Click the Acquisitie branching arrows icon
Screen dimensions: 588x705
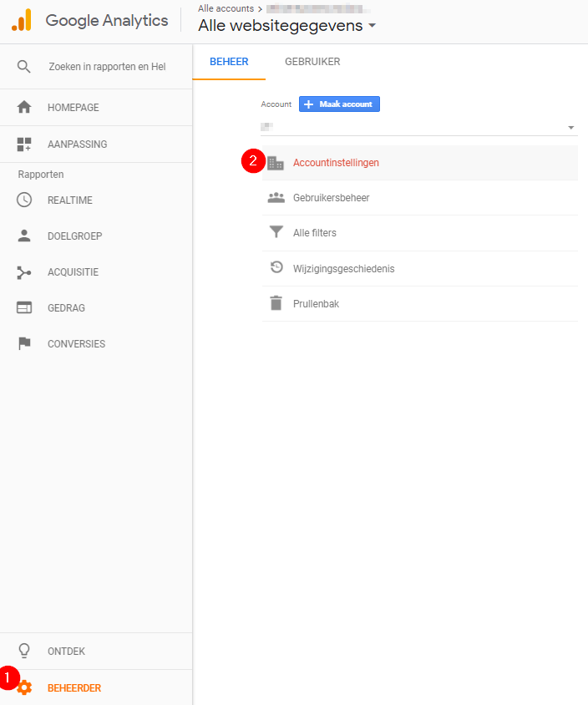click(24, 272)
